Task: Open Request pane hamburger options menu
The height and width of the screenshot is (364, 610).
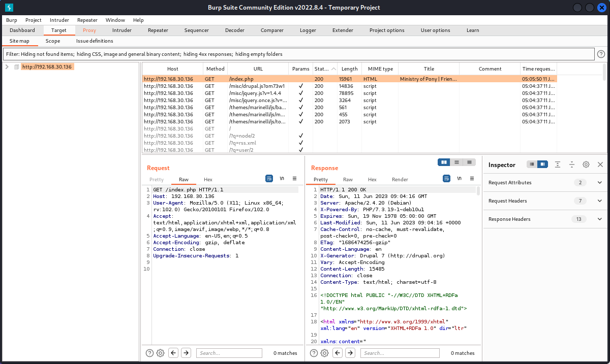Action: pos(295,179)
